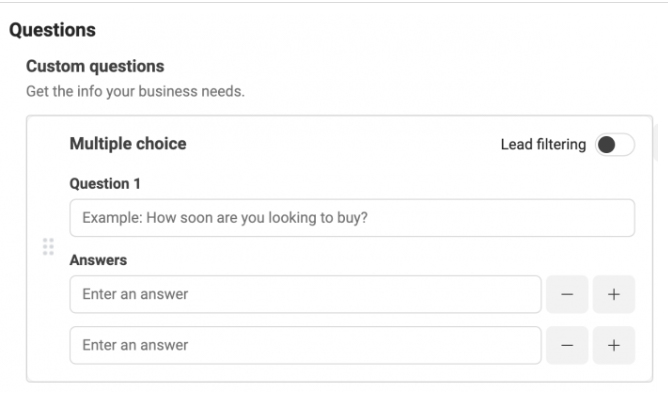Click the Custom questions subheading
Image resolution: width=668 pixels, height=400 pixels.
95,66
